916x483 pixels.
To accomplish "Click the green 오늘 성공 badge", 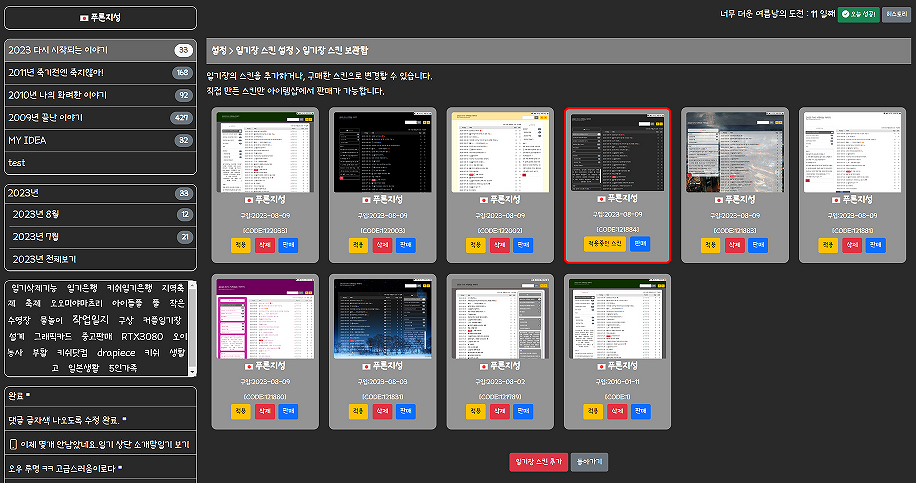I will (x=857, y=15).
